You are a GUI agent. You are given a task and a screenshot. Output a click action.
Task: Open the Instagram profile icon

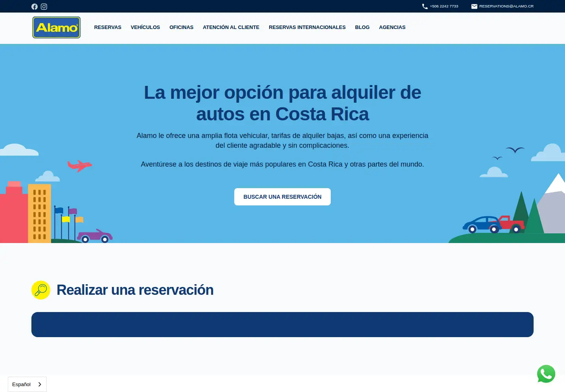coord(44,7)
